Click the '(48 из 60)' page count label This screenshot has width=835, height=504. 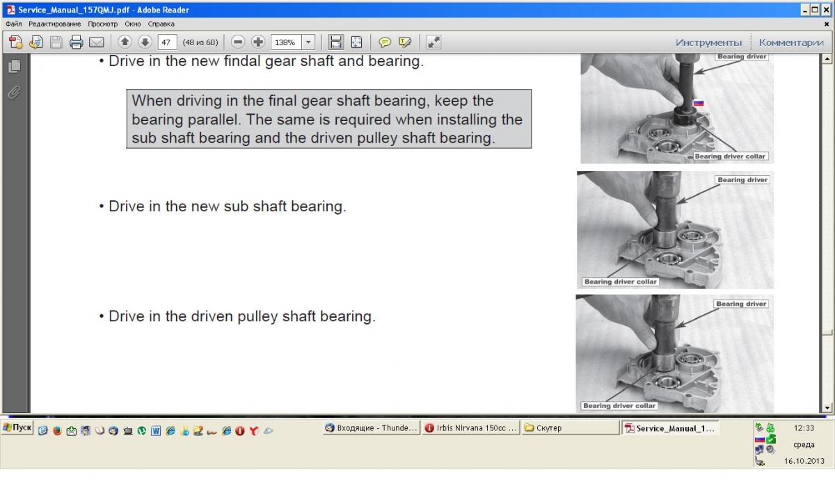[200, 42]
